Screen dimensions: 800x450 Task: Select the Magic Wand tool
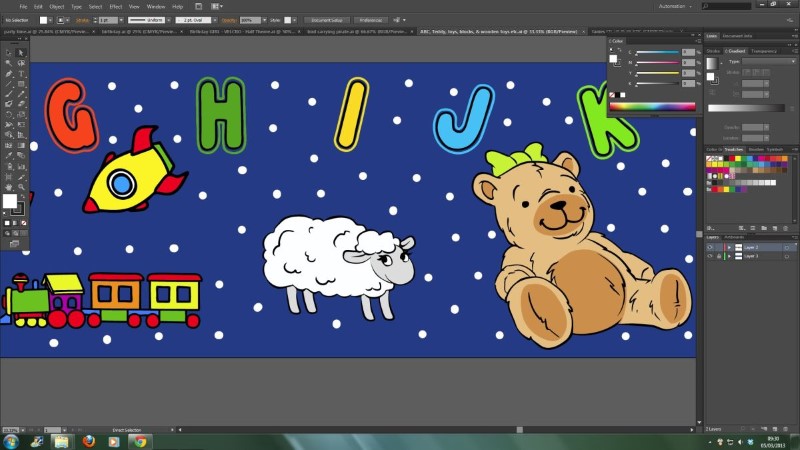pyautogui.click(x=9, y=63)
